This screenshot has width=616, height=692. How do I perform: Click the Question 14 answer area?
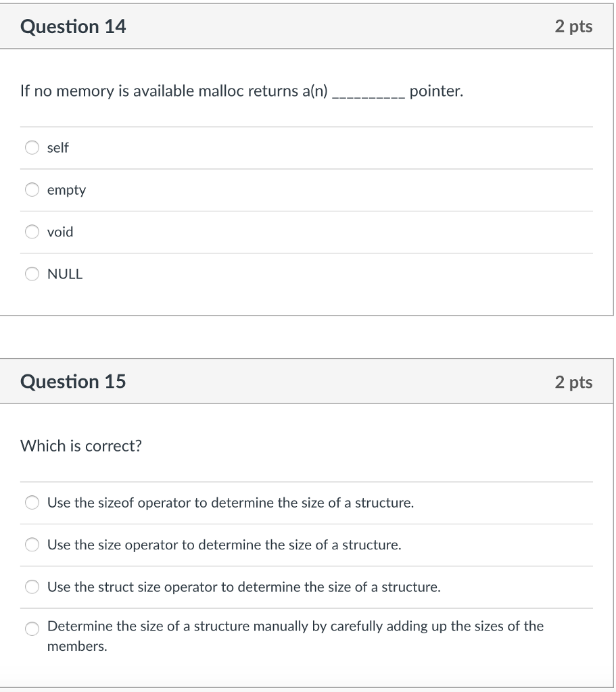[x=308, y=209]
